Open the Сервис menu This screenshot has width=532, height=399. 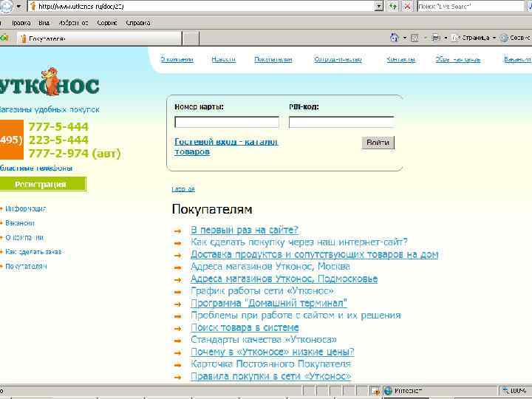107,23
